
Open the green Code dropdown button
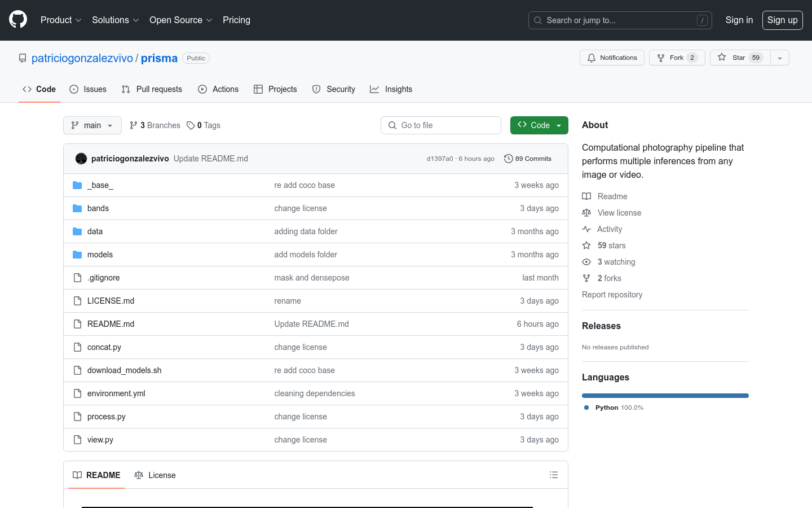(x=539, y=125)
